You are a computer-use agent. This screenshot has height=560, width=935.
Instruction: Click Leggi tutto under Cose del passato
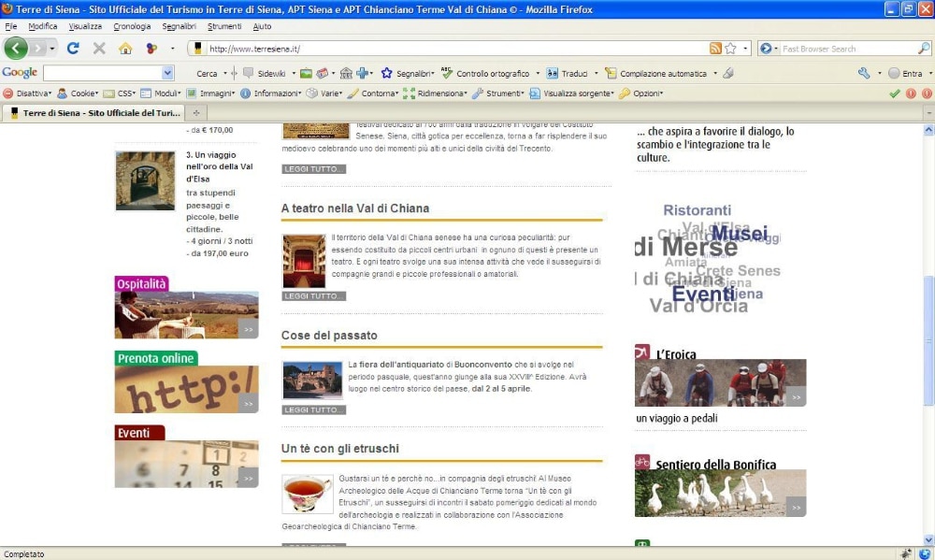(x=314, y=409)
